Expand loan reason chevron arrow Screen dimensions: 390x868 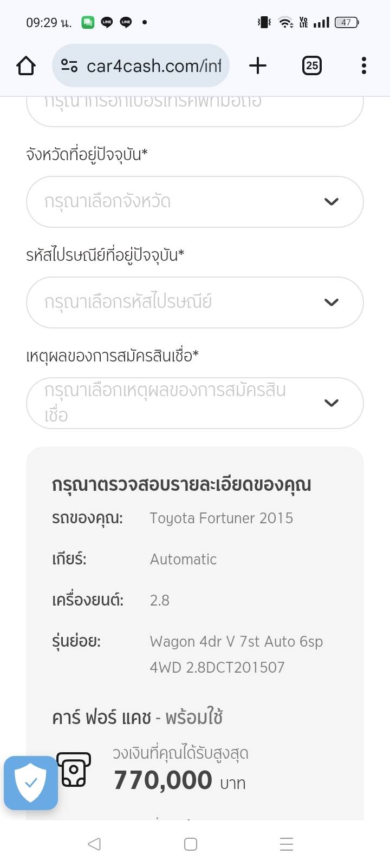click(x=331, y=403)
